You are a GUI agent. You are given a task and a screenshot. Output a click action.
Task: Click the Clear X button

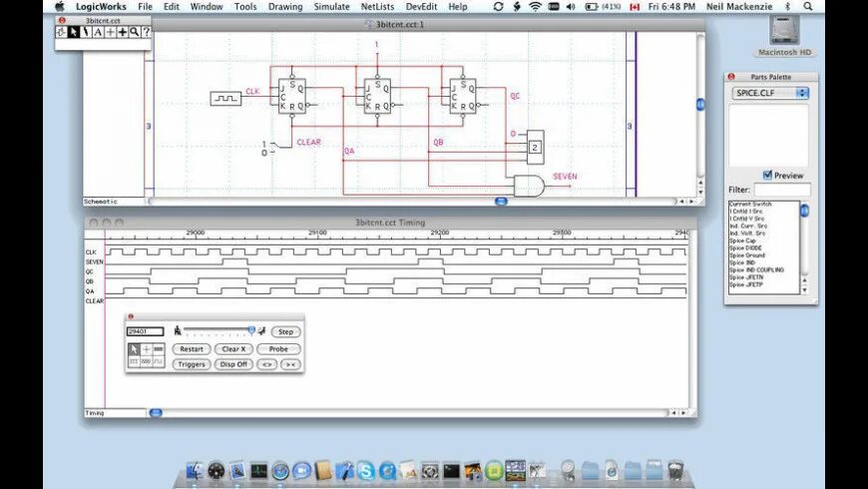(x=233, y=349)
